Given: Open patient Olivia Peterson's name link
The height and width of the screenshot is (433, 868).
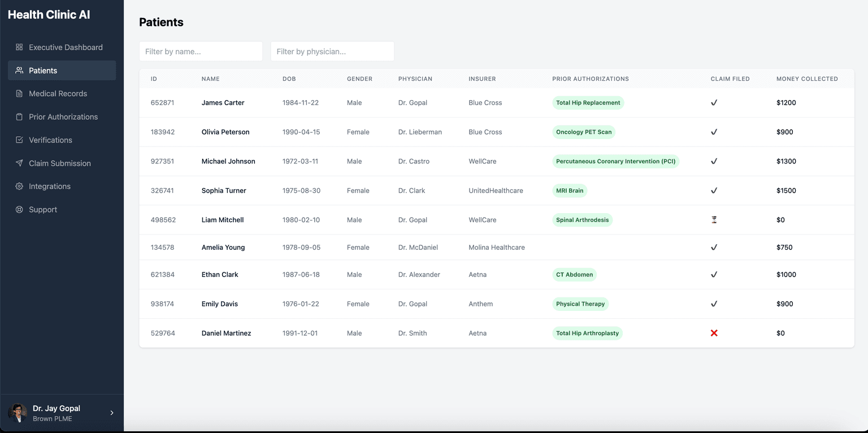Looking at the screenshot, I should tap(225, 132).
